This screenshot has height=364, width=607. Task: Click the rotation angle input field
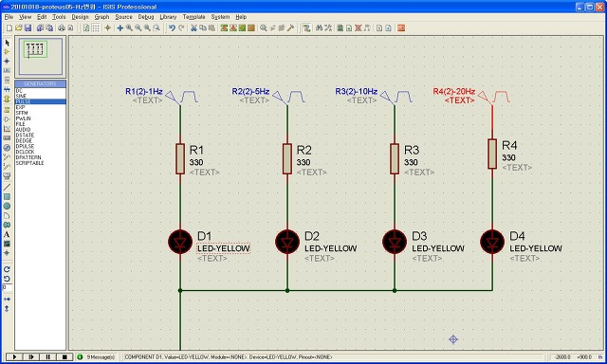click(7, 288)
